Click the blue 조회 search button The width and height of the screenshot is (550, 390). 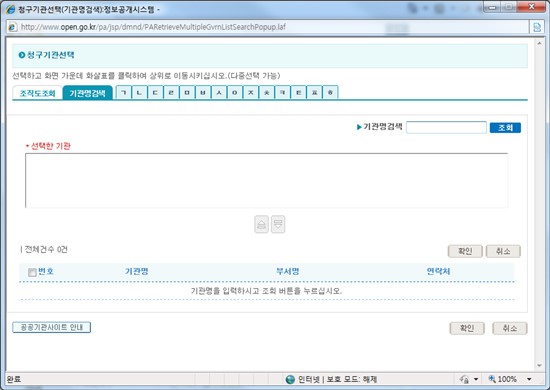[x=505, y=128]
